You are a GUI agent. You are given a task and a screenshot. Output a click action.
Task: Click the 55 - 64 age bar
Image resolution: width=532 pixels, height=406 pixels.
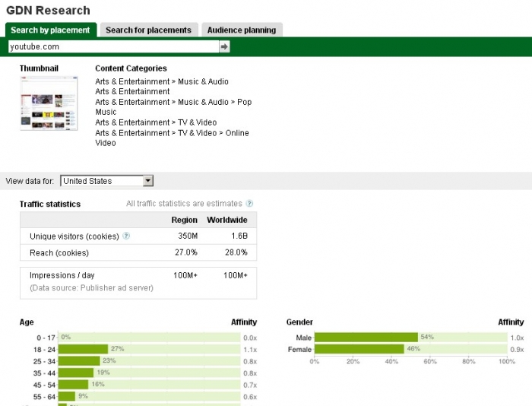click(67, 396)
